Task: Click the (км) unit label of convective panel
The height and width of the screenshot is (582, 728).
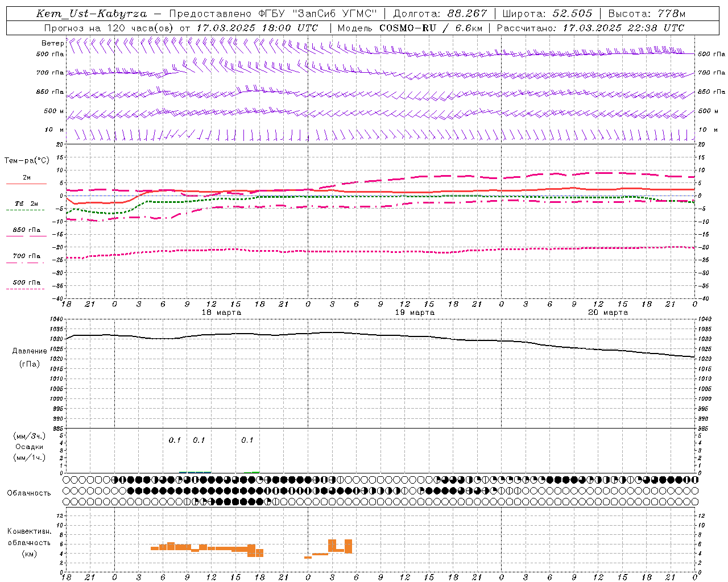Action: pyautogui.click(x=30, y=554)
